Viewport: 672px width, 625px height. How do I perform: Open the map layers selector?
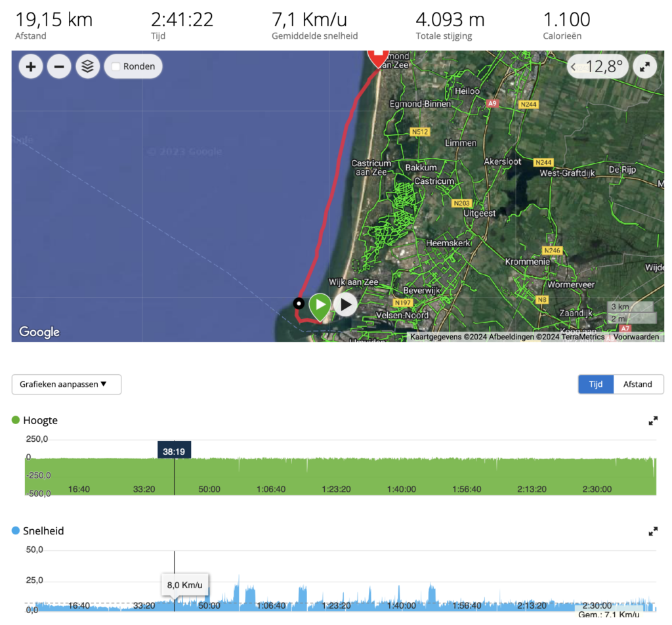coord(87,66)
